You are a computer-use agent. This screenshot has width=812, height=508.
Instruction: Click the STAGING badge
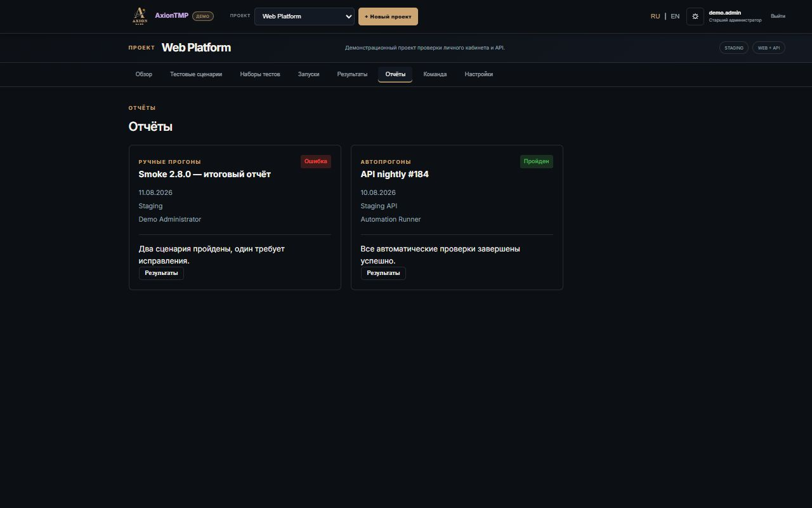point(734,48)
